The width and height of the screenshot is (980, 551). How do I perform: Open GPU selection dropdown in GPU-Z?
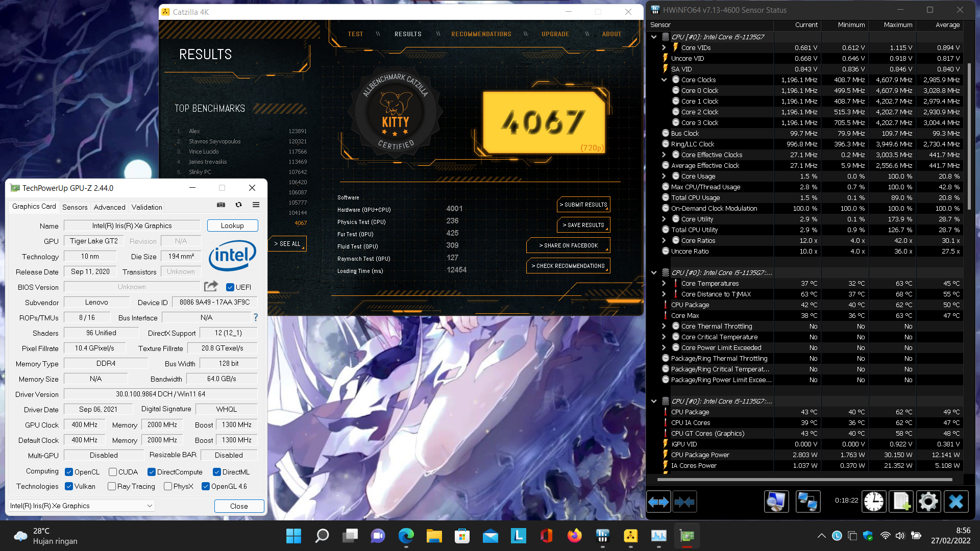[81, 506]
